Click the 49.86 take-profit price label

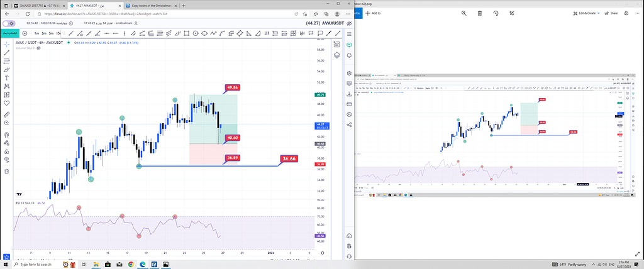click(x=233, y=87)
